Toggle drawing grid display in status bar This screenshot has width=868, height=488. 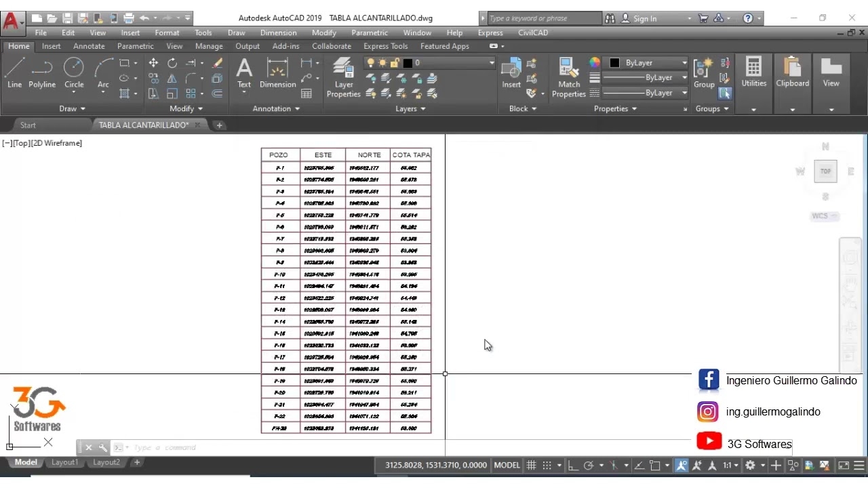tap(532, 465)
